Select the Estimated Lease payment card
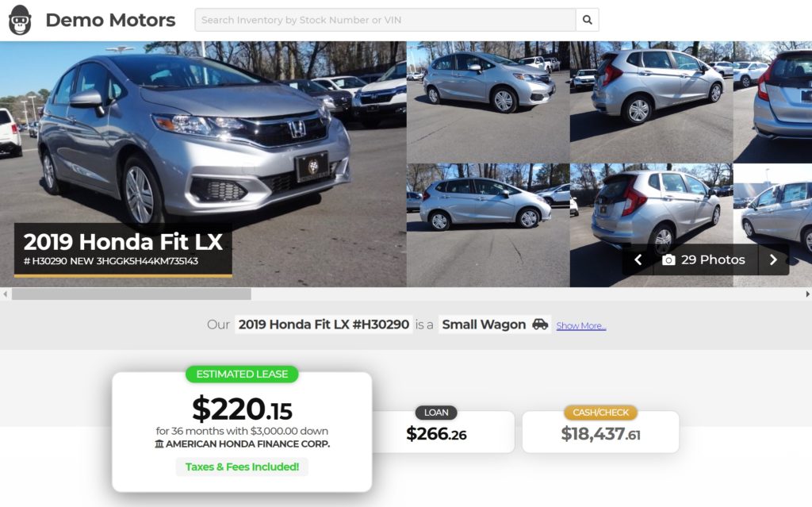 (x=242, y=432)
